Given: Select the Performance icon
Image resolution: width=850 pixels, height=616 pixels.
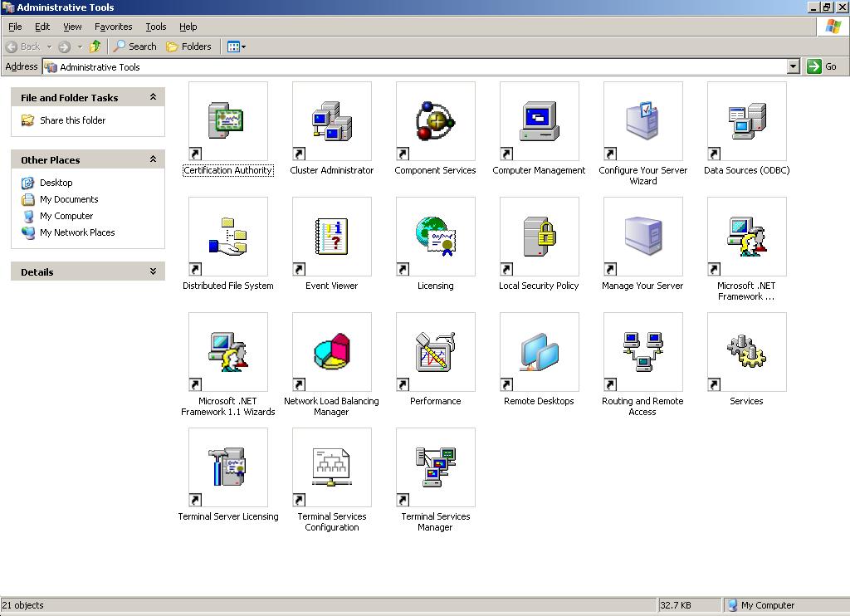Looking at the screenshot, I should 435,352.
